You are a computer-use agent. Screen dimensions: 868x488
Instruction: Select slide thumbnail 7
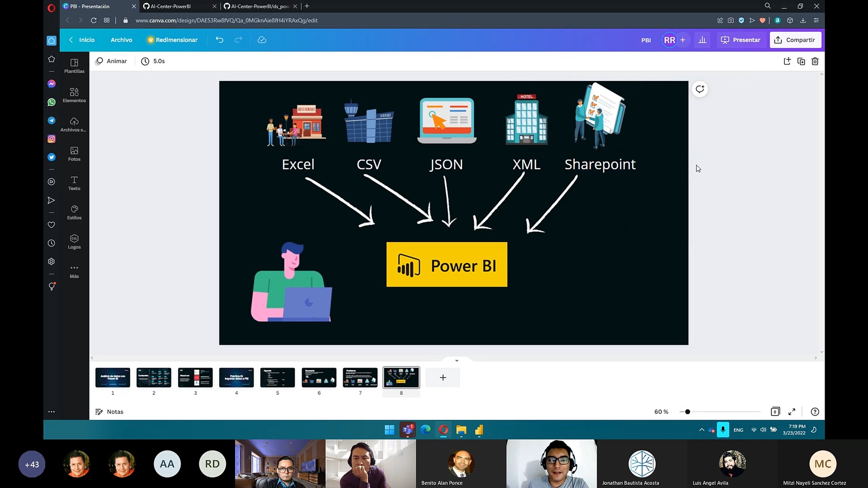(360, 378)
